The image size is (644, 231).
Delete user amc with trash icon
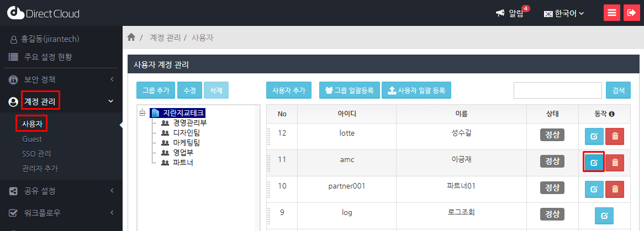click(x=615, y=163)
